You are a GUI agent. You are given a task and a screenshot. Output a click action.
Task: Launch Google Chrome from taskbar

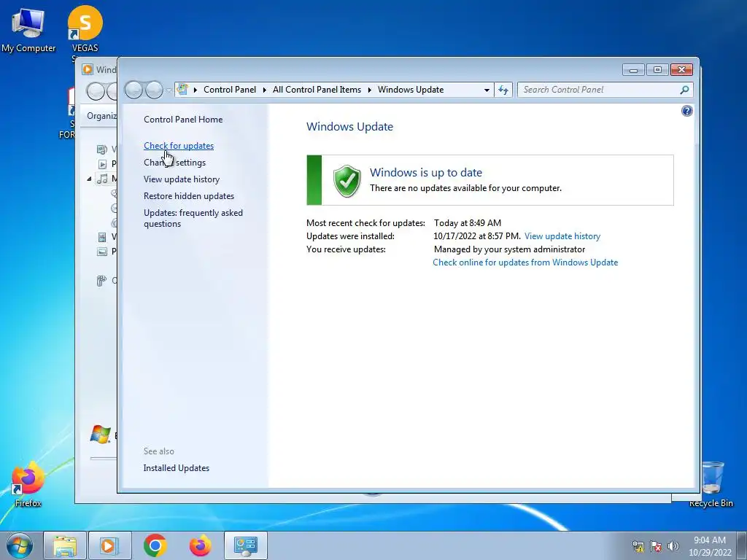155,545
